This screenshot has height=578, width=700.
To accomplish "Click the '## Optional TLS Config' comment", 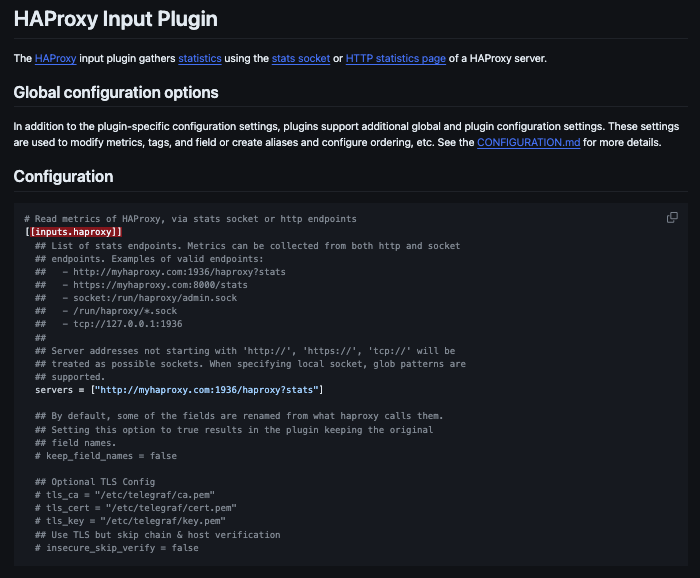I will coord(95,482).
